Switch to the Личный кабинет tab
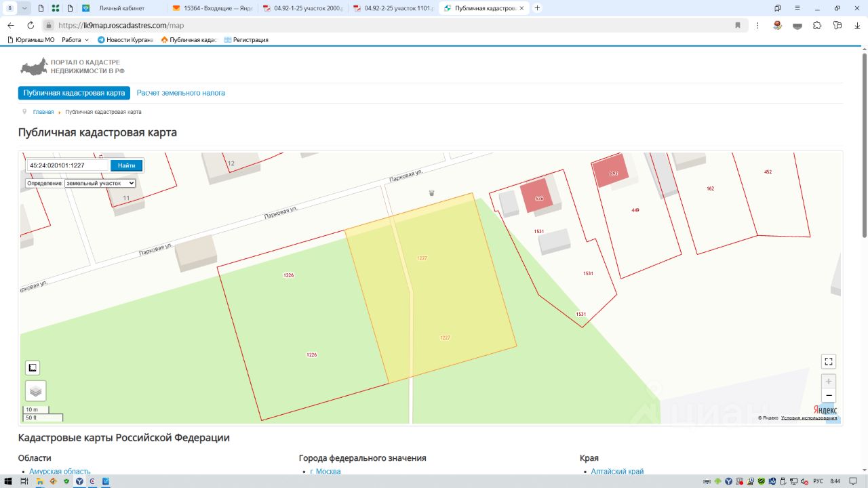The image size is (868, 488). [x=122, y=8]
